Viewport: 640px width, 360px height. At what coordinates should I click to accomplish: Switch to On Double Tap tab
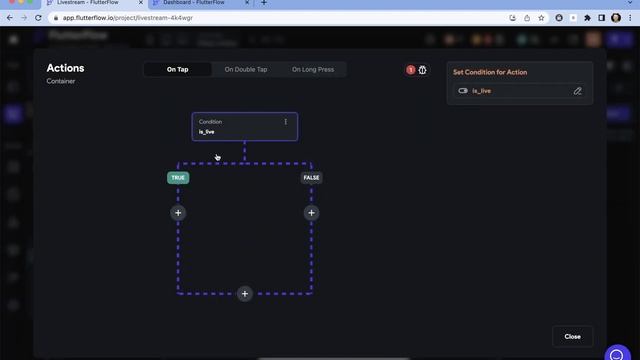click(246, 69)
